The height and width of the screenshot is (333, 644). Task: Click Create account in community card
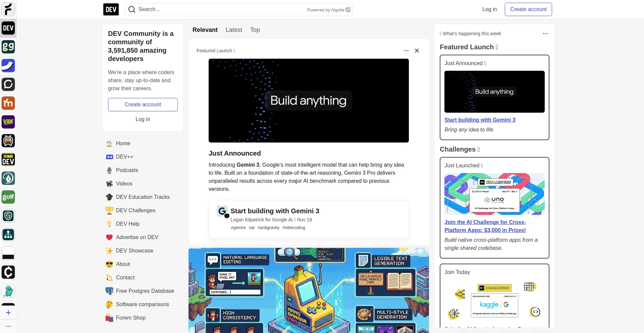point(143,105)
